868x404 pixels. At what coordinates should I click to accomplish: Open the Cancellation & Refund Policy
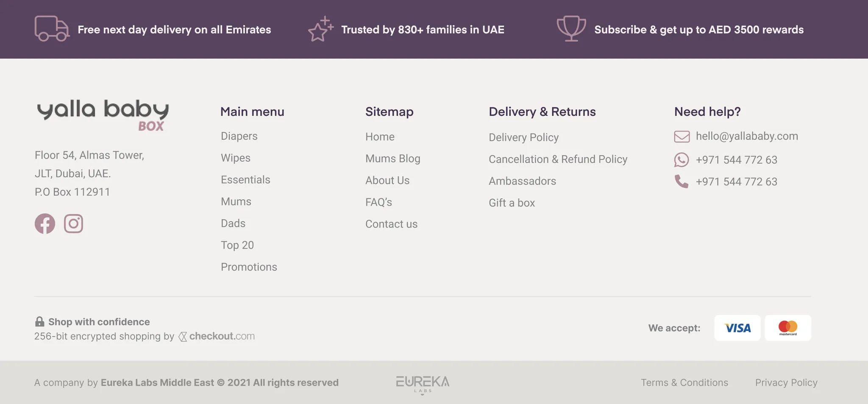point(558,159)
